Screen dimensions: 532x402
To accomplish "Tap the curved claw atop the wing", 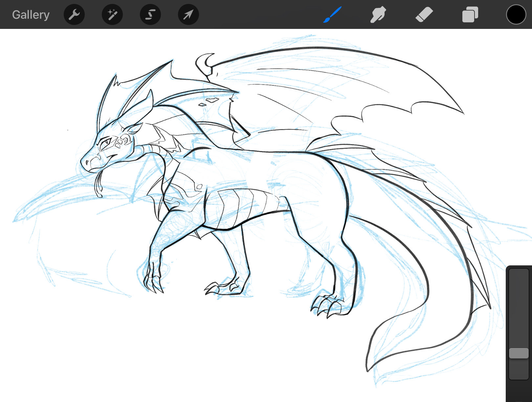I will click(x=205, y=62).
